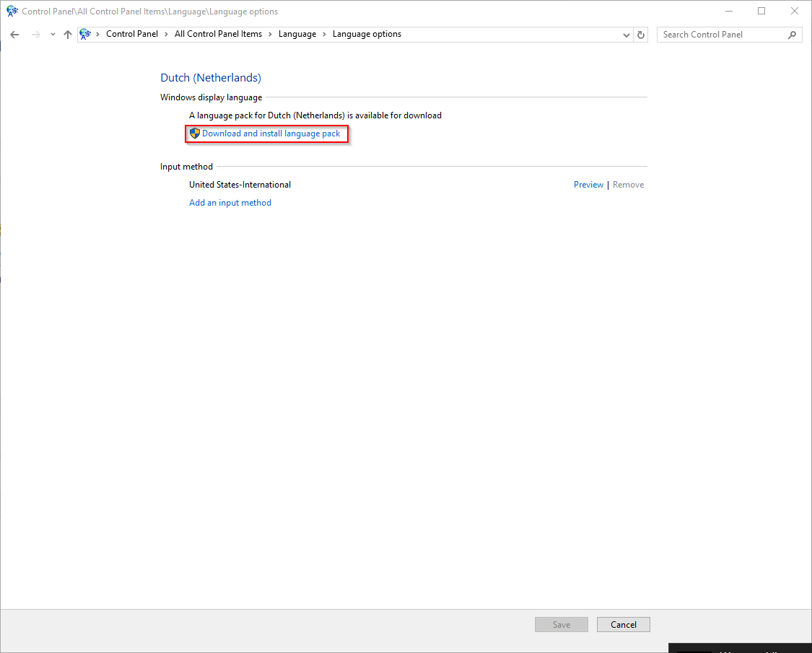Preview the United States-International input method
The width and height of the screenshot is (812, 653).
click(x=588, y=185)
